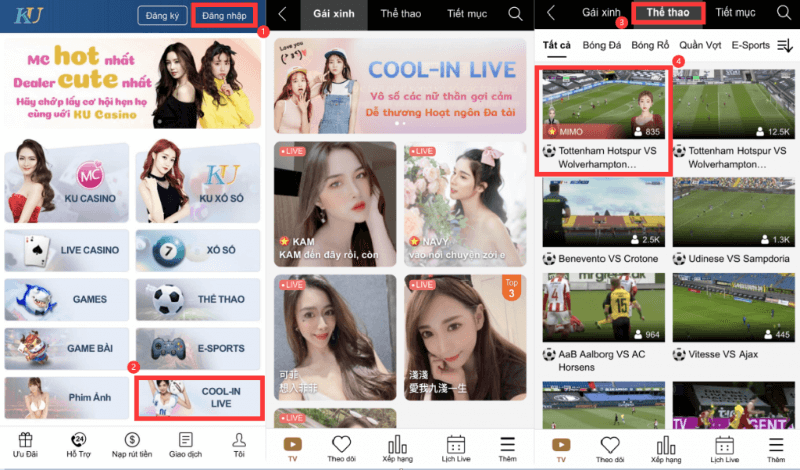Viewport: 800px width, 470px height.
Task: Select the Bóng Rổ filter
Action: click(650, 45)
